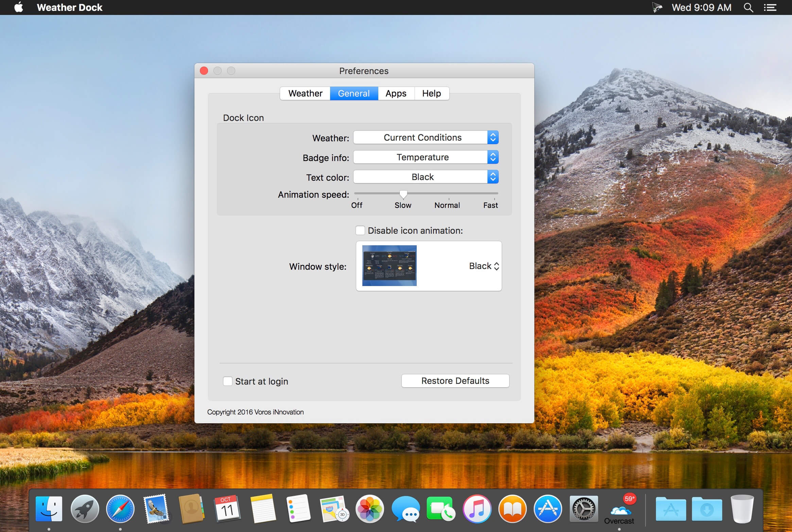Launch the App Store dock icon
Screen dimensions: 792x532
[x=548, y=509]
